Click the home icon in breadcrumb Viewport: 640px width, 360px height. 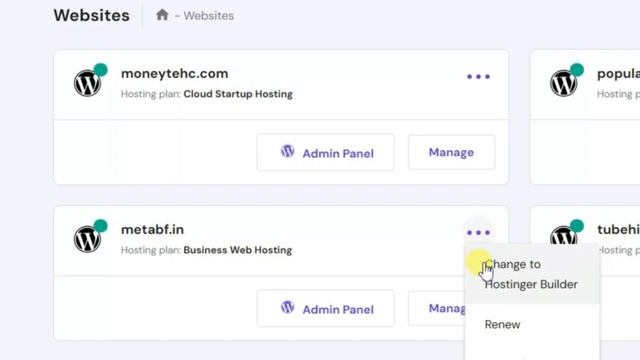click(162, 15)
